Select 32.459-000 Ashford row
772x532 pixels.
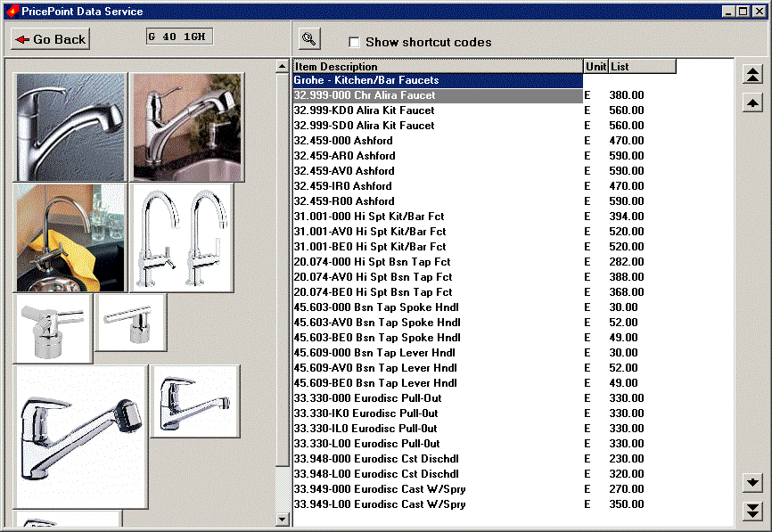click(438, 141)
